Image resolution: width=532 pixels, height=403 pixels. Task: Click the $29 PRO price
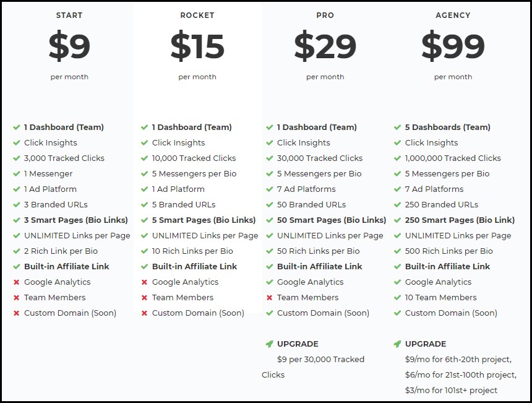pyautogui.click(x=325, y=46)
